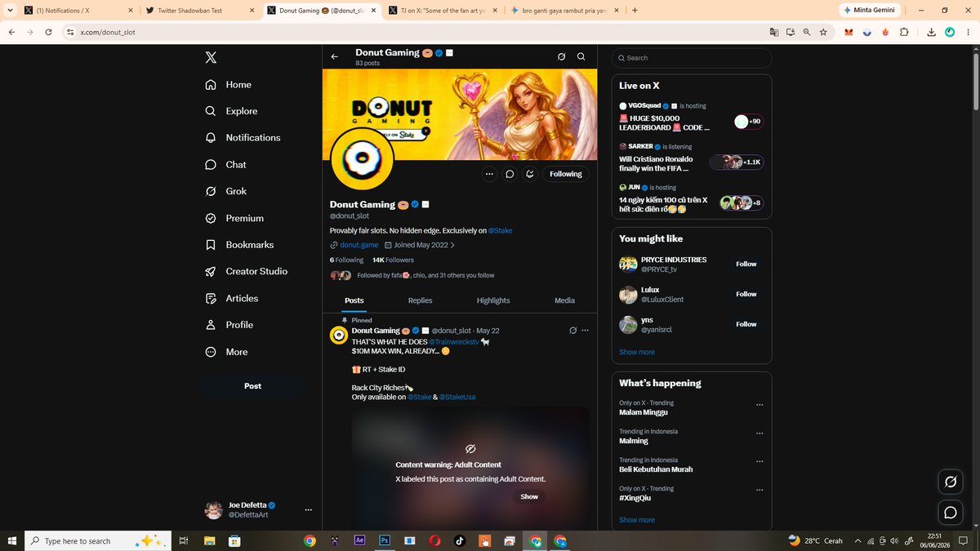Click the X Search input field

point(691,58)
